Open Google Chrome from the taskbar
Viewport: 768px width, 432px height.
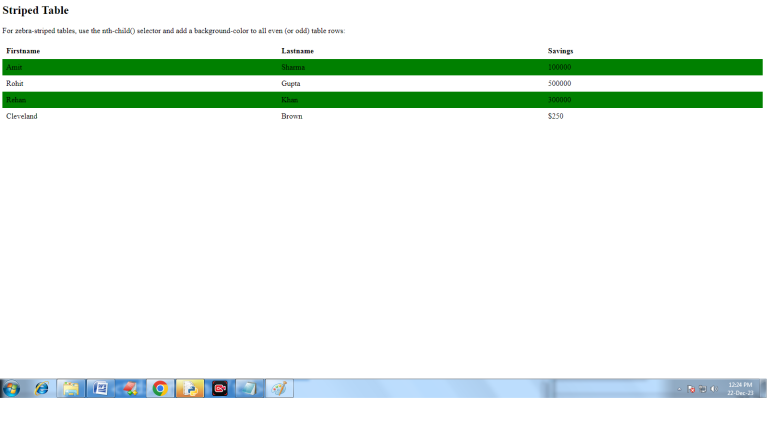coord(159,389)
